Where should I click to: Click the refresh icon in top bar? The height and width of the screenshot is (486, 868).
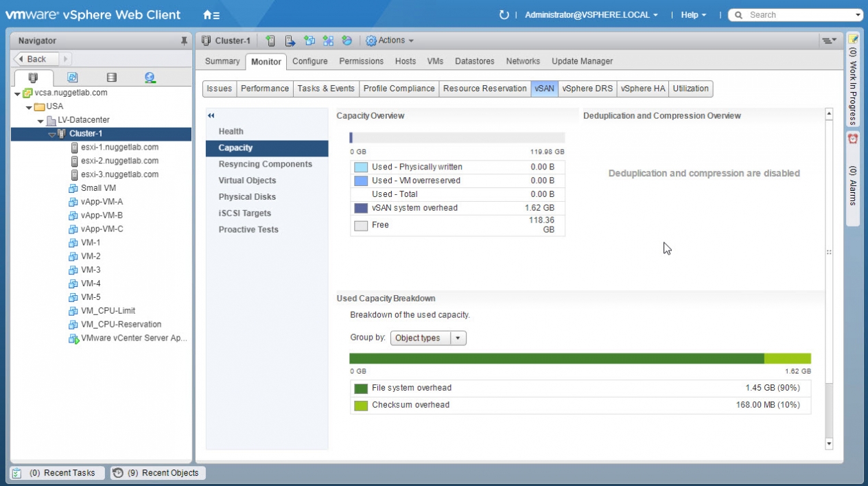tap(504, 15)
